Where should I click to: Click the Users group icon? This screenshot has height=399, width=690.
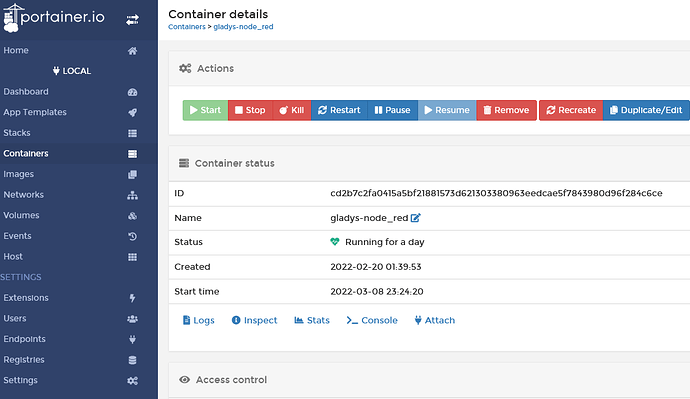click(132, 319)
